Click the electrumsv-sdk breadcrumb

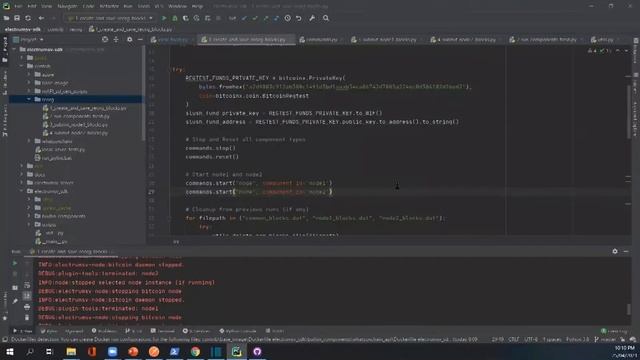(23, 29)
